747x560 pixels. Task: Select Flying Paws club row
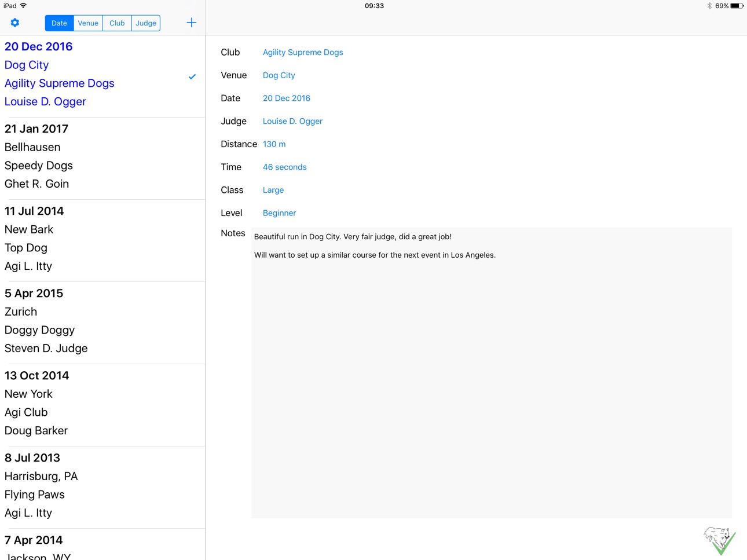tap(35, 495)
